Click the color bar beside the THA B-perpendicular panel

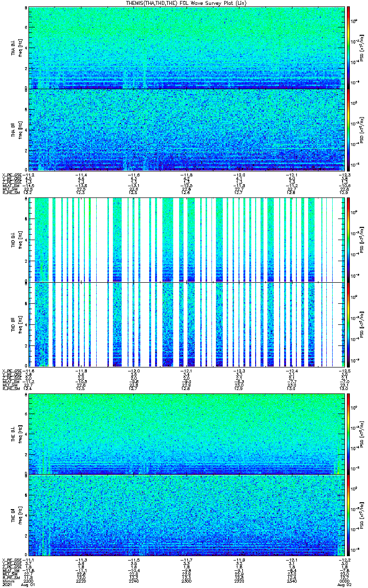pos(348,48)
